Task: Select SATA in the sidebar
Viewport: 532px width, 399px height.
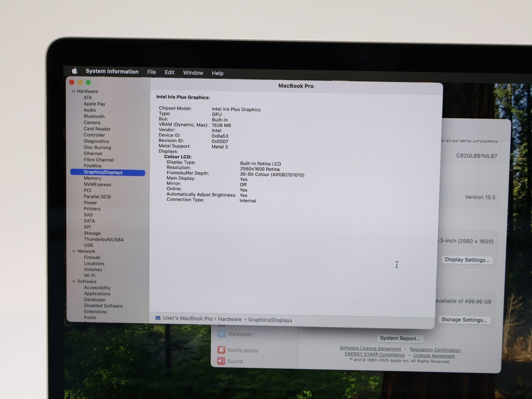Action: [x=89, y=221]
